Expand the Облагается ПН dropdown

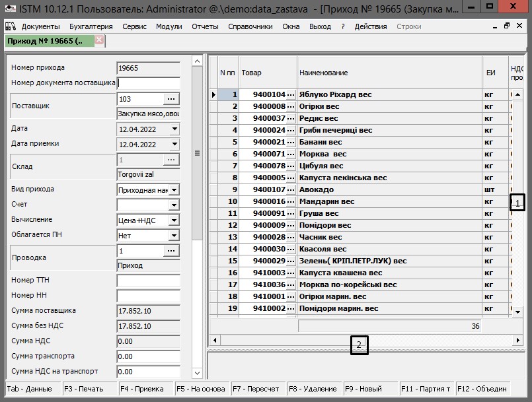click(x=174, y=236)
